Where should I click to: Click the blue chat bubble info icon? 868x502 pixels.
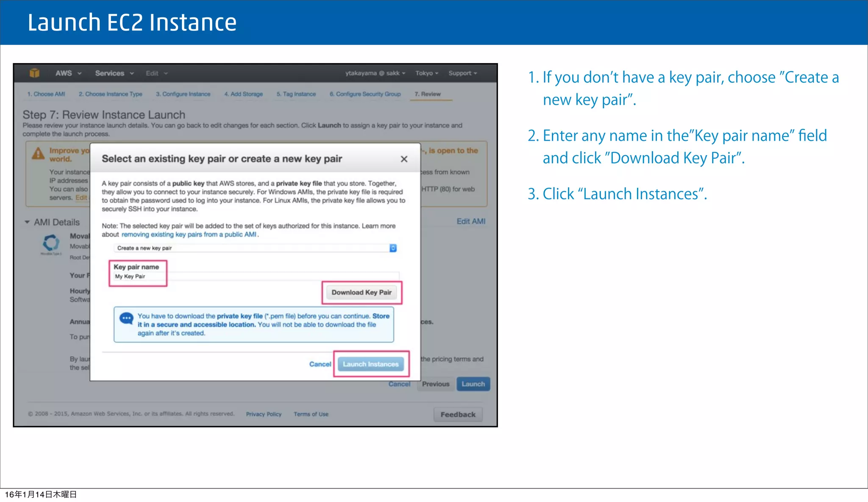pyautogui.click(x=126, y=318)
